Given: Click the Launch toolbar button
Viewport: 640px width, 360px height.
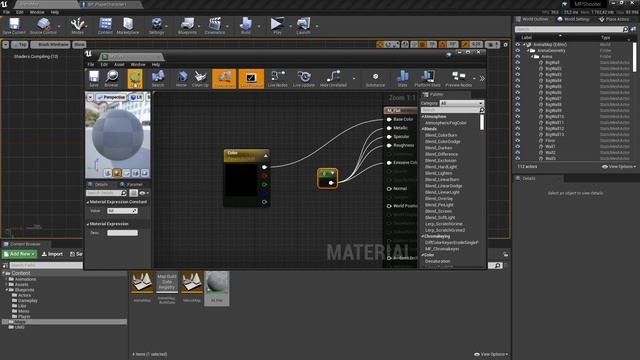Looking at the screenshot, I should point(303,26).
